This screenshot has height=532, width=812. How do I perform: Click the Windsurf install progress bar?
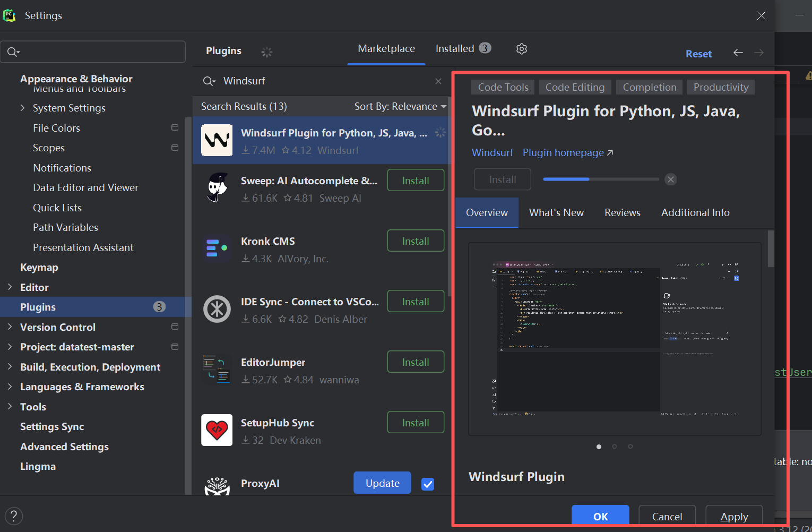tap(601, 179)
